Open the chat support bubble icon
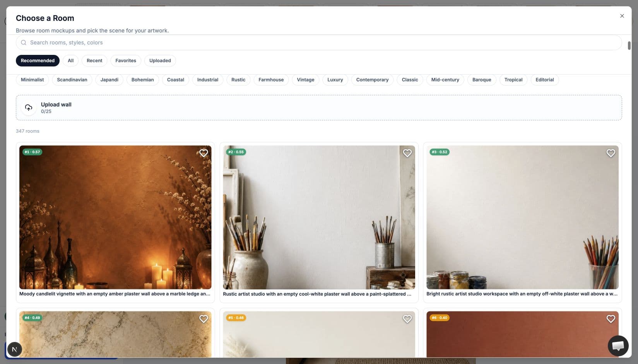 click(618, 345)
